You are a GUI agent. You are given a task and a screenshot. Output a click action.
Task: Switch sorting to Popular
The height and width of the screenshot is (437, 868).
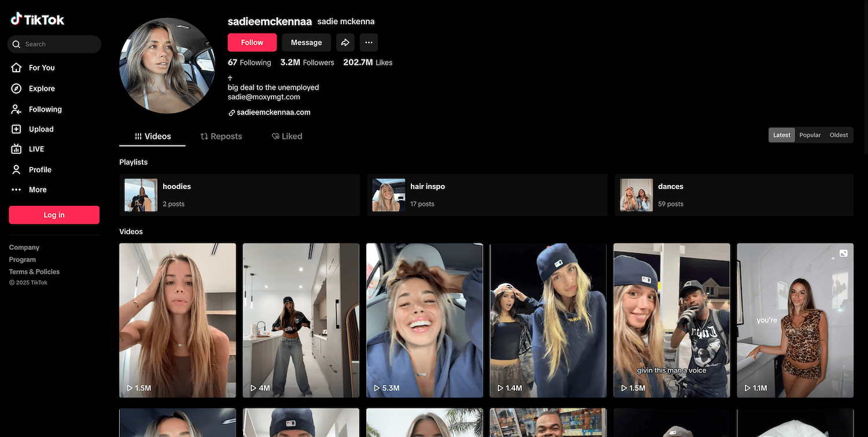coord(810,135)
